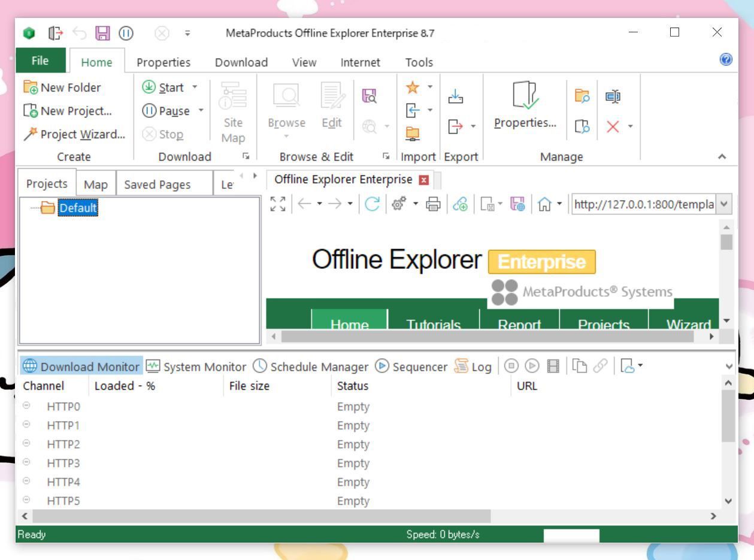
Task: Open the Sequencer tab
Action: click(411, 367)
